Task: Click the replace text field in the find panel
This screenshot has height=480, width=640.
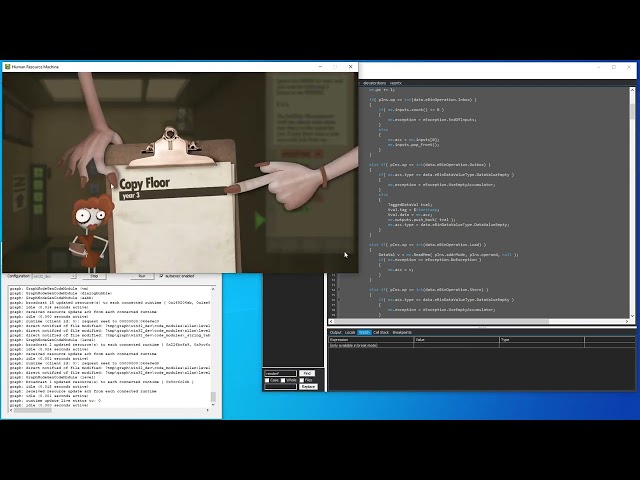Action: [280, 387]
